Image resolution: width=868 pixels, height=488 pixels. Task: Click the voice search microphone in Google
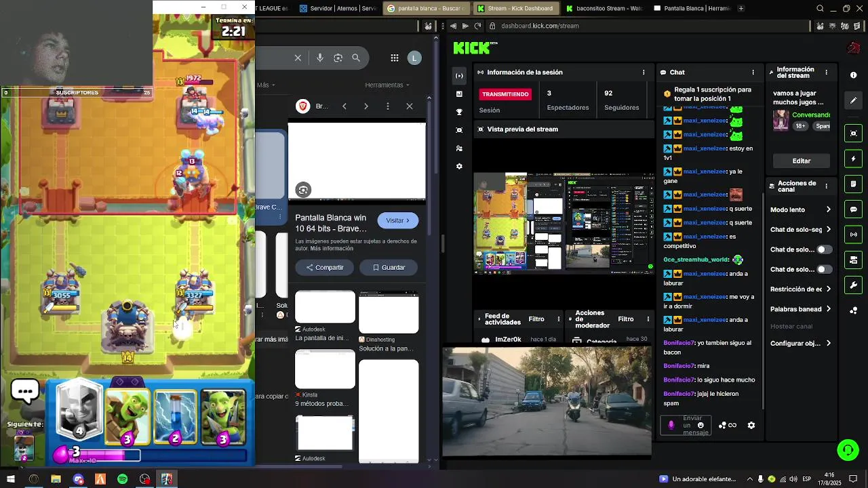tap(320, 58)
